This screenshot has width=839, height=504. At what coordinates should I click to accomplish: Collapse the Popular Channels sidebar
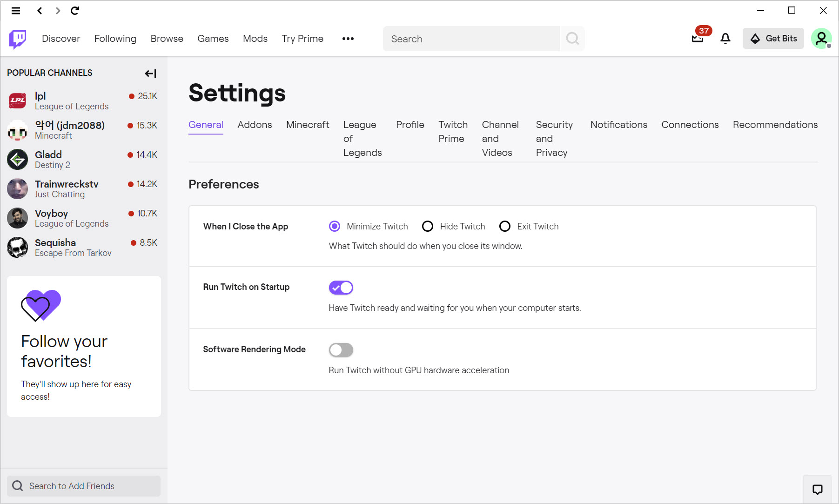[150, 74]
